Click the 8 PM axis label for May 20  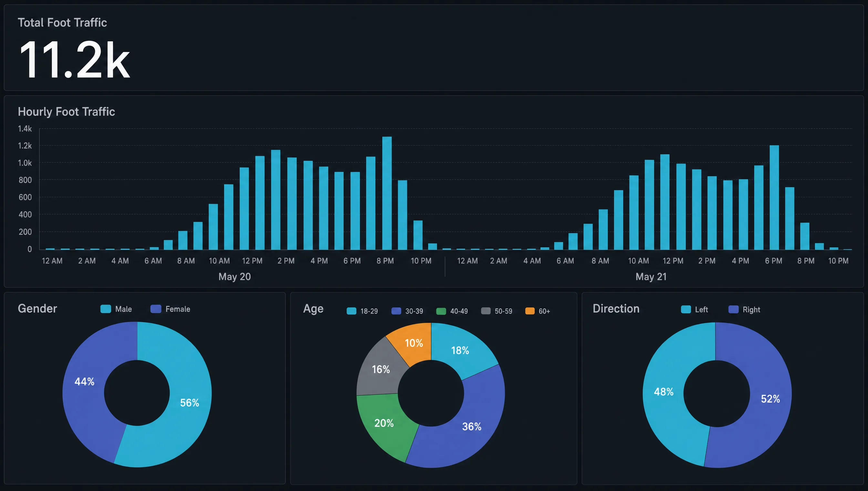click(x=385, y=261)
